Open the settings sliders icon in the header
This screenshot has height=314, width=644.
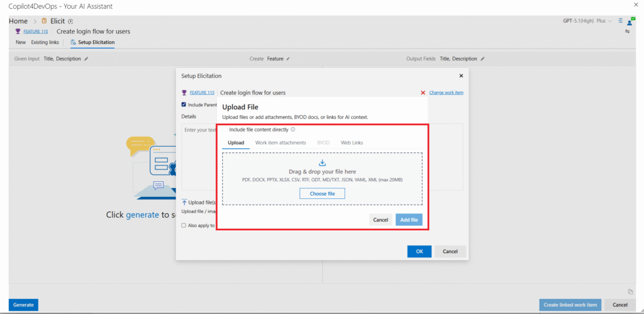coord(621,21)
